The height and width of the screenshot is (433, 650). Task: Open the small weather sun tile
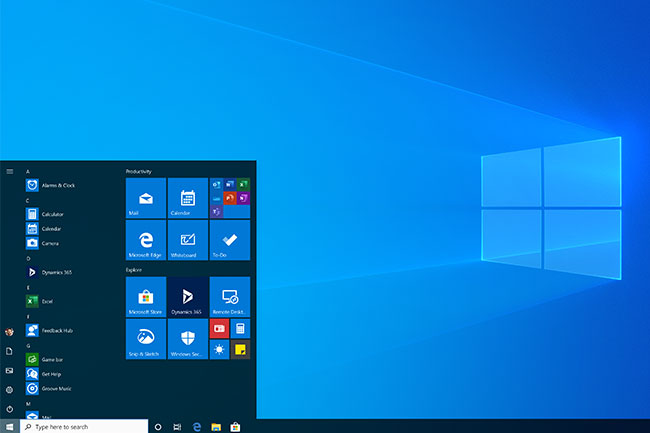click(x=219, y=350)
